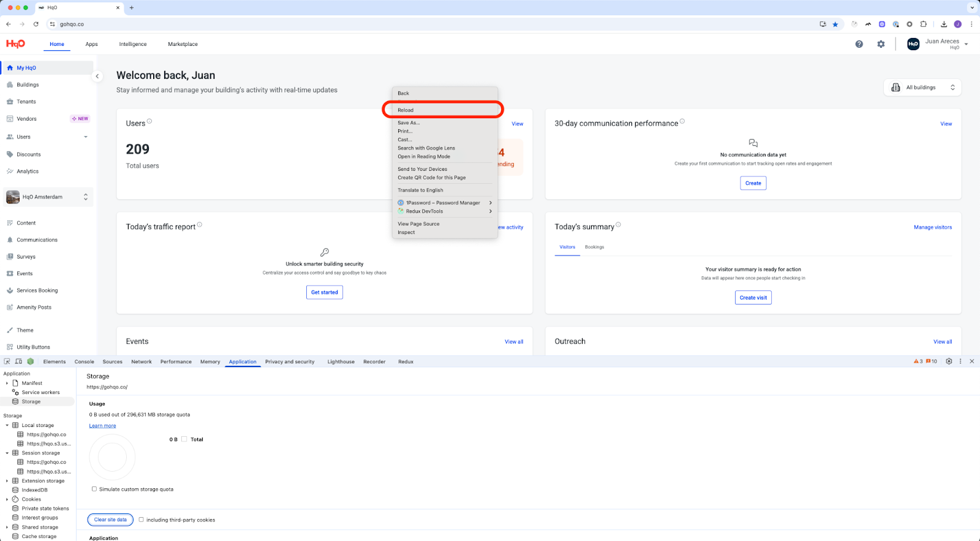The height and width of the screenshot is (541, 980).
Task: Toggle the DevTools device toolbar icon
Action: point(18,361)
